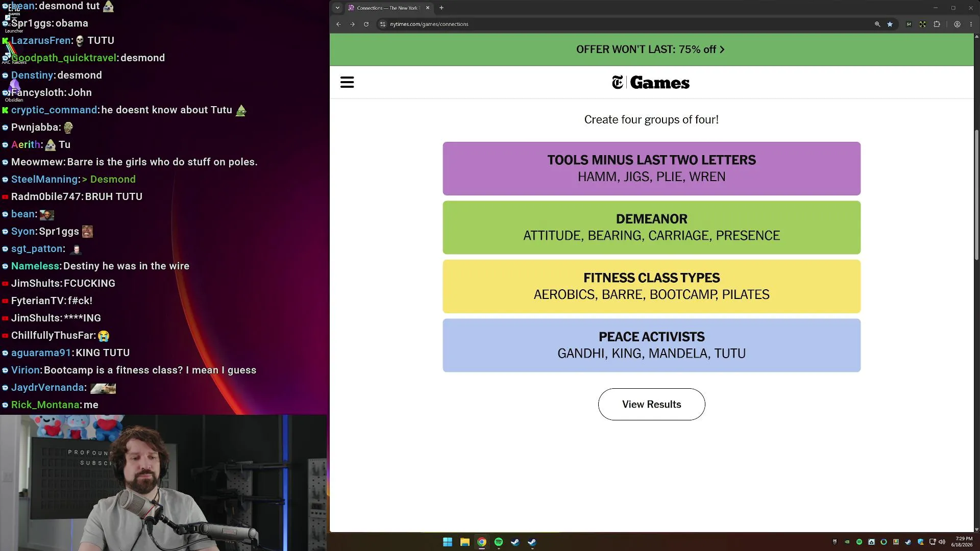
Task: Click chat username Radm0bile747
Action: [46, 196]
